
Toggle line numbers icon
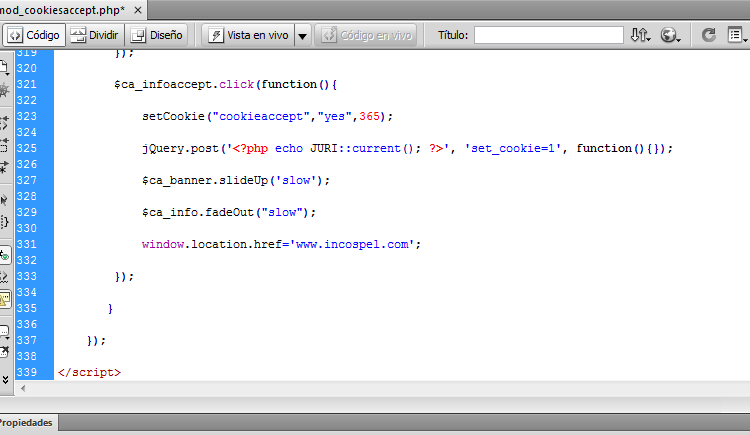pos(5,256)
